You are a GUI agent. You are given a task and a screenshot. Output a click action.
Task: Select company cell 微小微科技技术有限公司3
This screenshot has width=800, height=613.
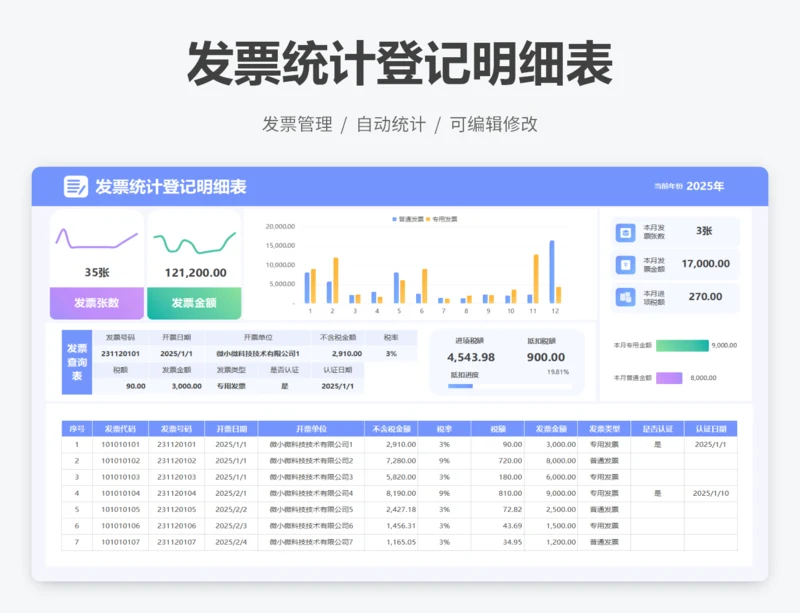click(311, 477)
